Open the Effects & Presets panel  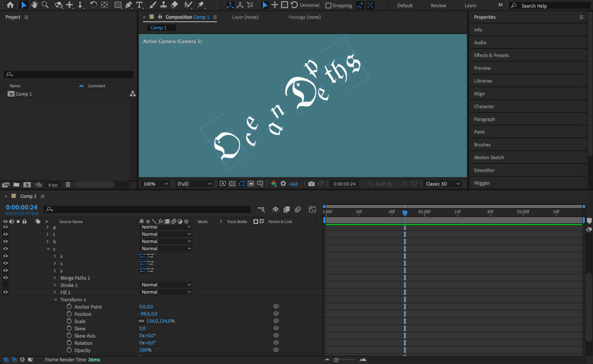[x=491, y=55]
